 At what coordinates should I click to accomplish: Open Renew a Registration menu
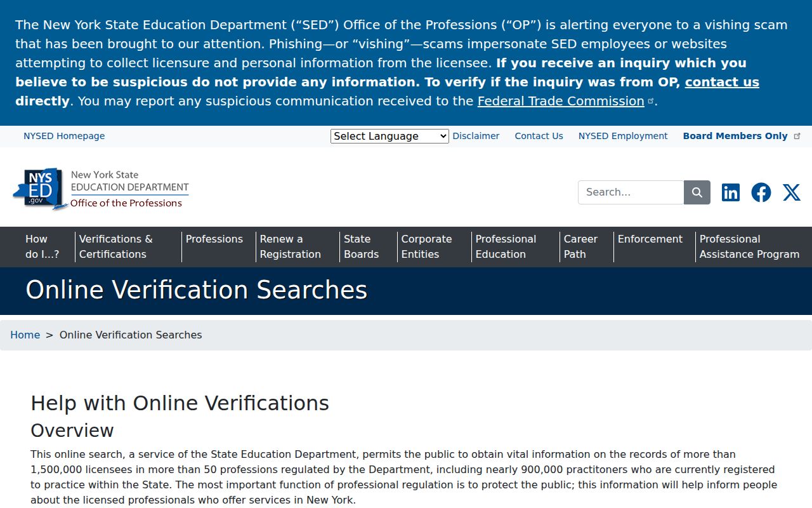[291, 246]
